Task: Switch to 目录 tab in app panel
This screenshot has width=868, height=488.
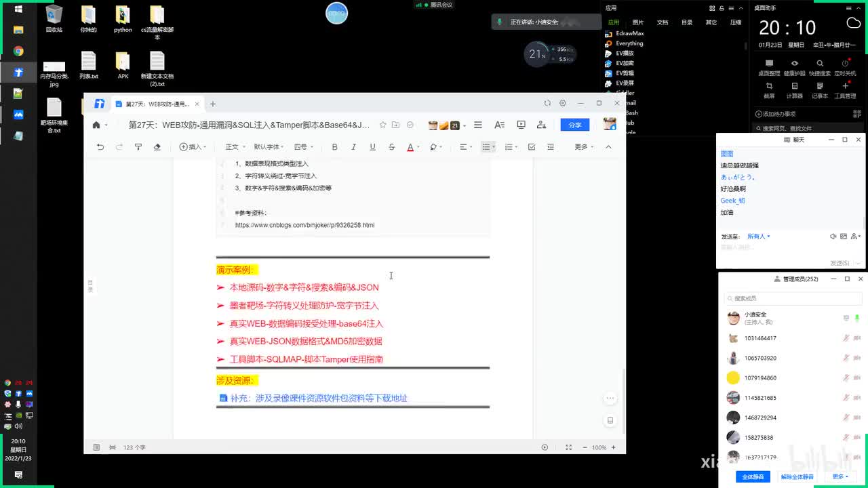Action: (687, 22)
